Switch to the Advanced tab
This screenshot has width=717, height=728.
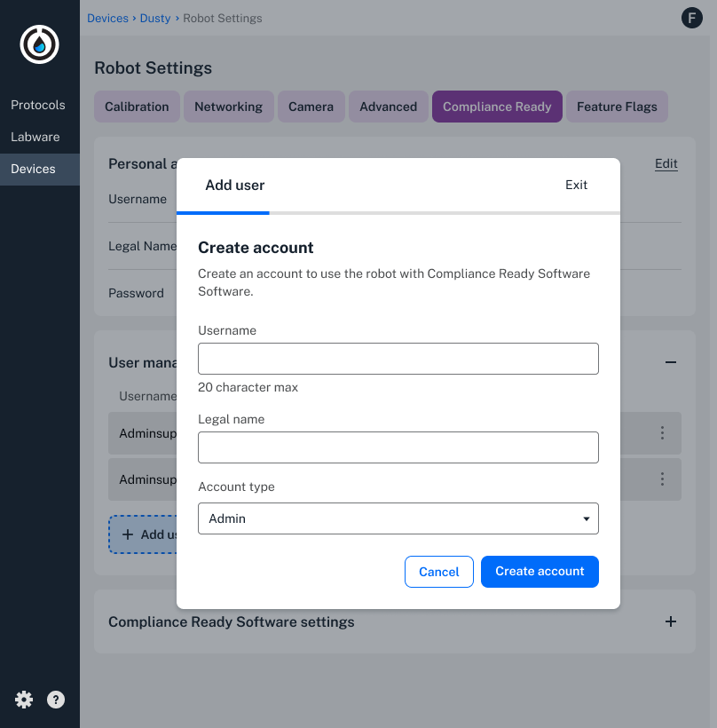point(389,107)
